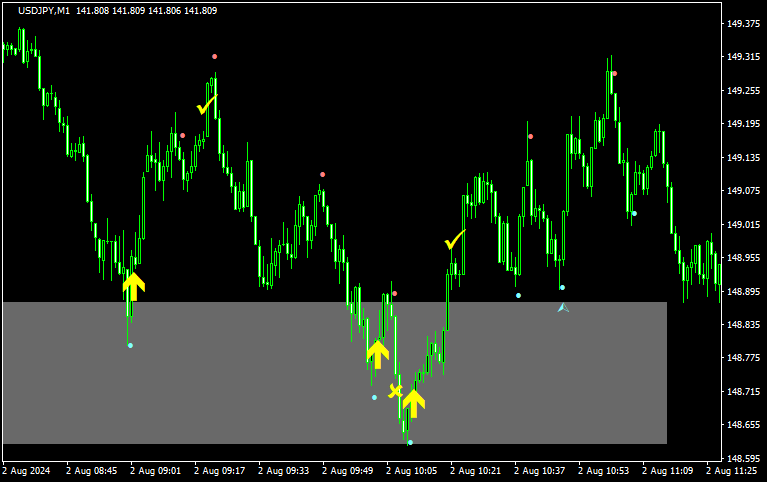Click the 2 Aug 10:05 time axis label
Viewport: 767px width, 482px height.
point(412,470)
